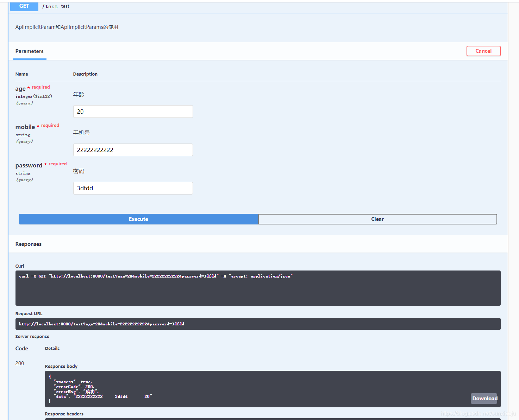Viewport: 519px width, 420px height.
Task: Click the required label beside the age parameter
Action: [x=40, y=87]
